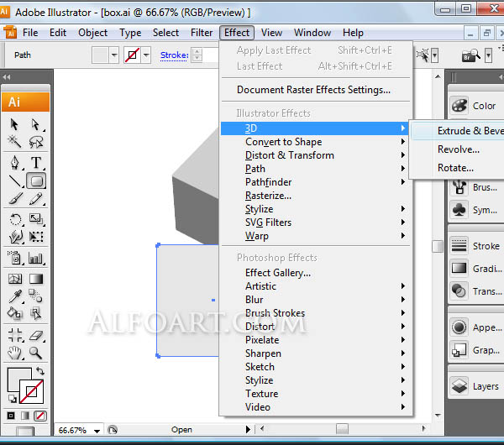This screenshot has height=445, width=504.
Task: Choose the Column Graph tool
Action: coord(35,258)
